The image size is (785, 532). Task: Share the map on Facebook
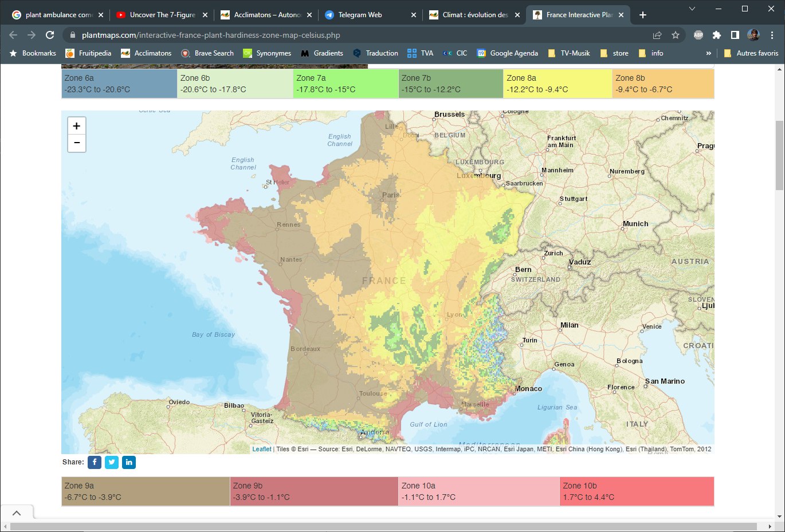point(95,462)
